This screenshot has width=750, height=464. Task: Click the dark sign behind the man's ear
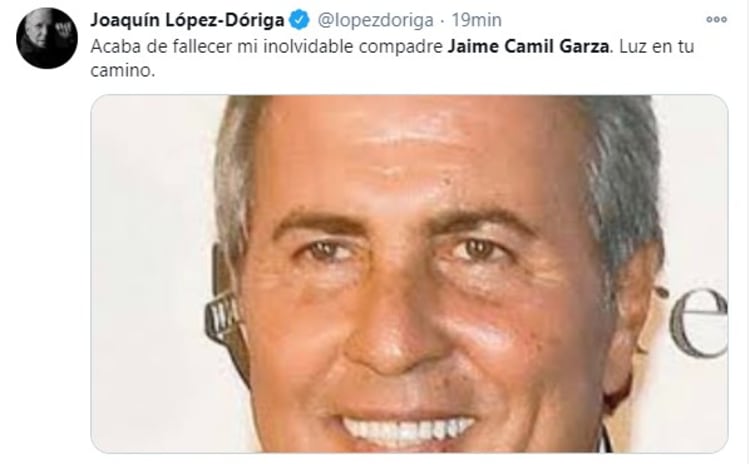coord(221,318)
